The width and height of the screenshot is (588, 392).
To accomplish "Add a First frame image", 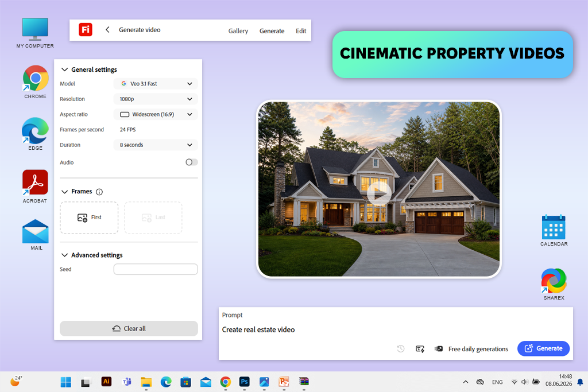I will point(89,218).
